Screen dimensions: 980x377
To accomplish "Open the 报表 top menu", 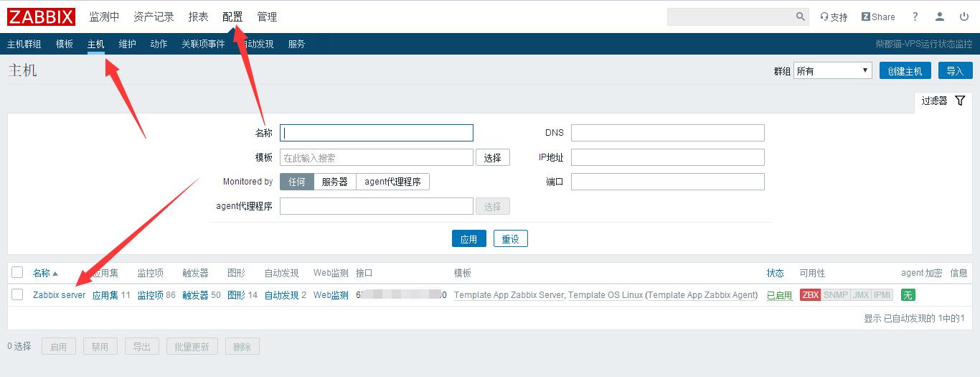I will tap(198, 17).
